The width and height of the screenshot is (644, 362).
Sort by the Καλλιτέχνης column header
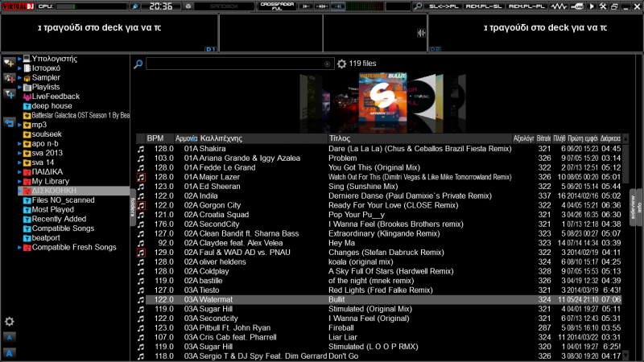[x=263, y=138]
